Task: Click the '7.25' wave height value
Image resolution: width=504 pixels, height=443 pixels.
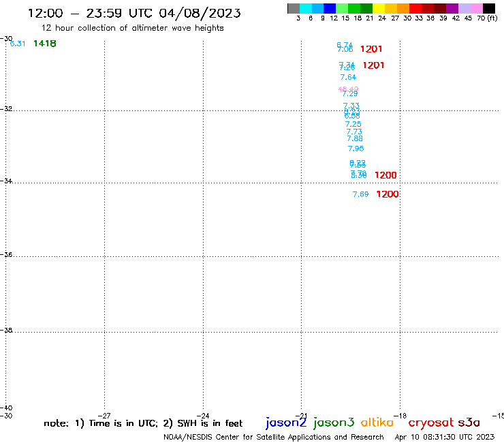Action: click(353, 124)
